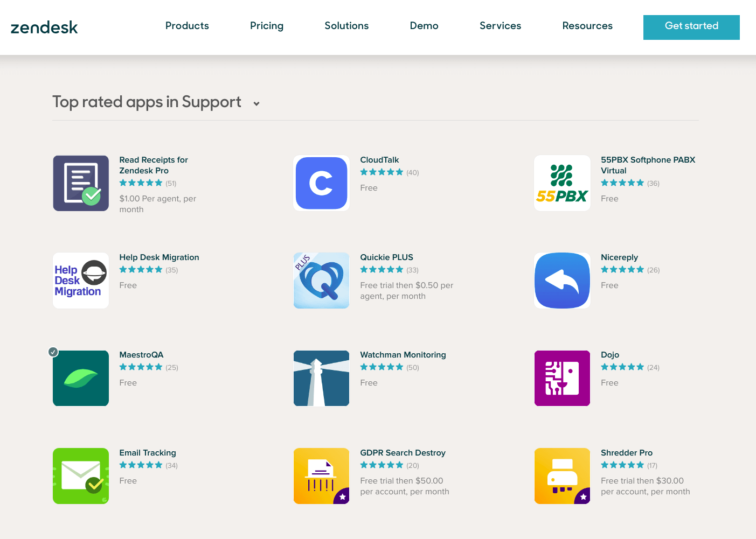Image resolution: width=756 pixels, height=539 pixels.
Task: Open the Help Desk Migration title link
Action: [159, 257]
